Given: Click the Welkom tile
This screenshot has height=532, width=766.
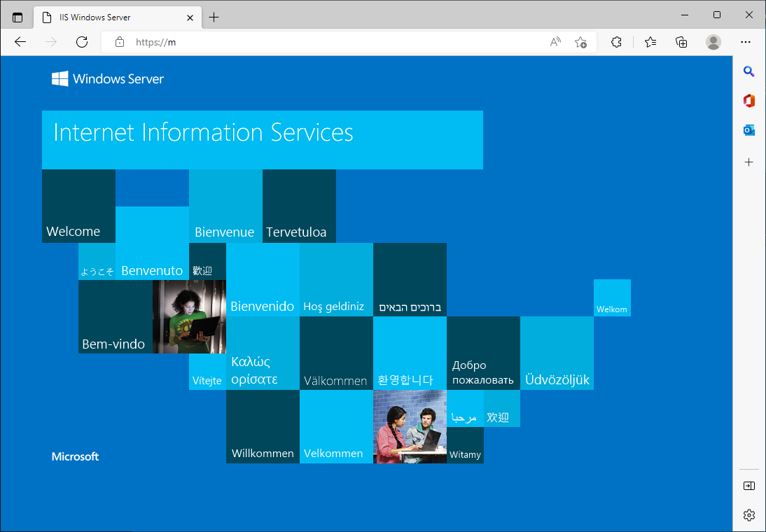Looking at the screenshot, I should click(612, 298).
